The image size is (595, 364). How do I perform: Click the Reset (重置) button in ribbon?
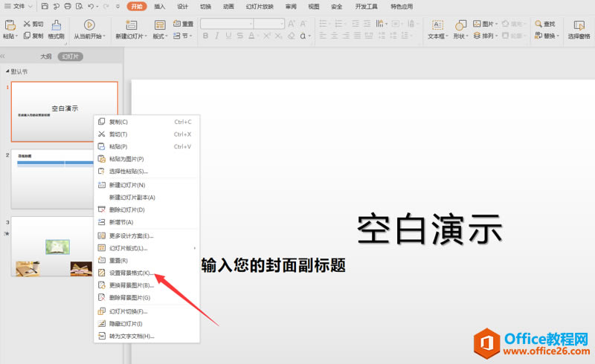pos(184,24)
